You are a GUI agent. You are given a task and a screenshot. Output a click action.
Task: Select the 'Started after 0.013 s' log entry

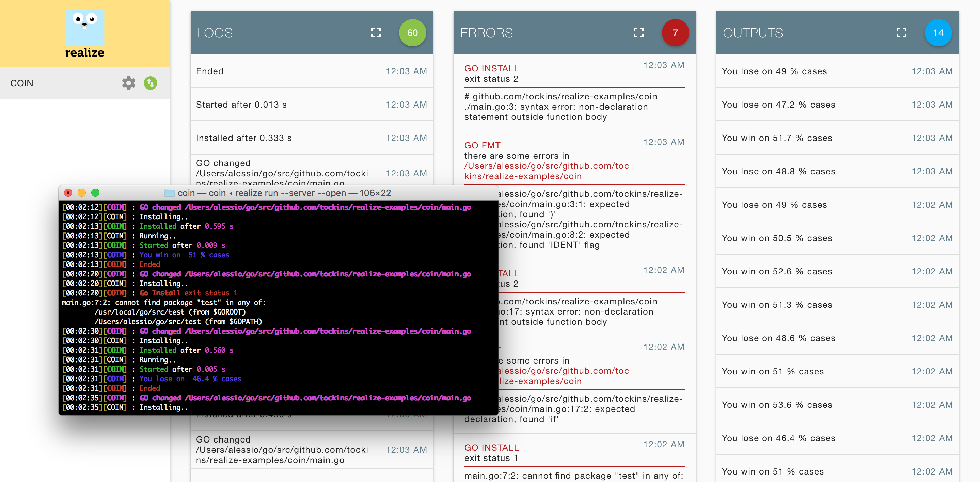click(x=241, y=105)
